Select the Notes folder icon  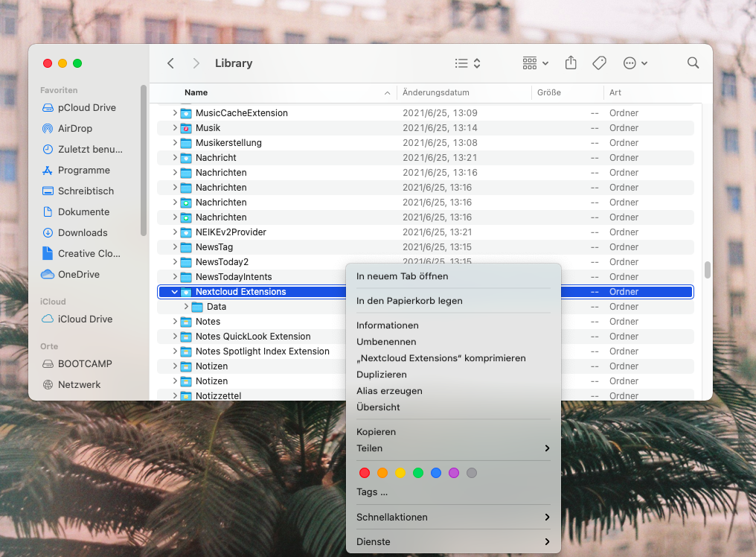point(185,322)
